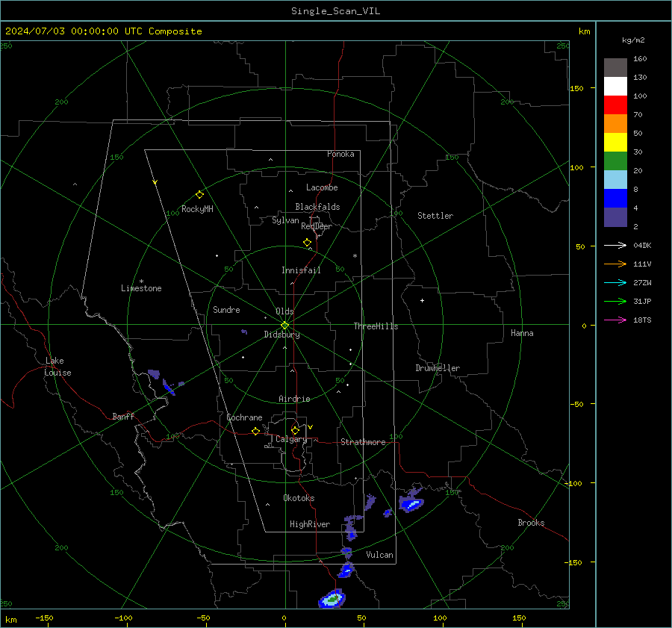
Task: Click the 150 value on right km axis
Action: 576,88
